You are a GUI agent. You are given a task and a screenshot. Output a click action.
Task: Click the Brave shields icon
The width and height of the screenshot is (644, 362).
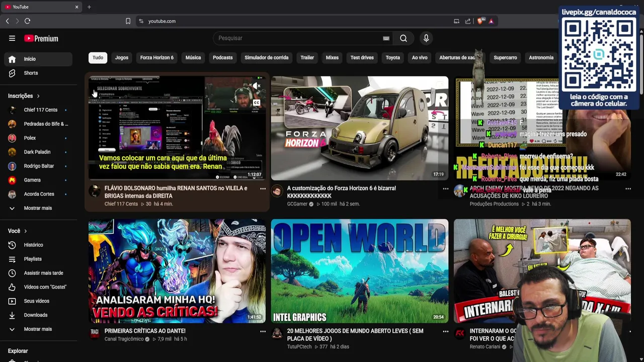click(480, 21)
